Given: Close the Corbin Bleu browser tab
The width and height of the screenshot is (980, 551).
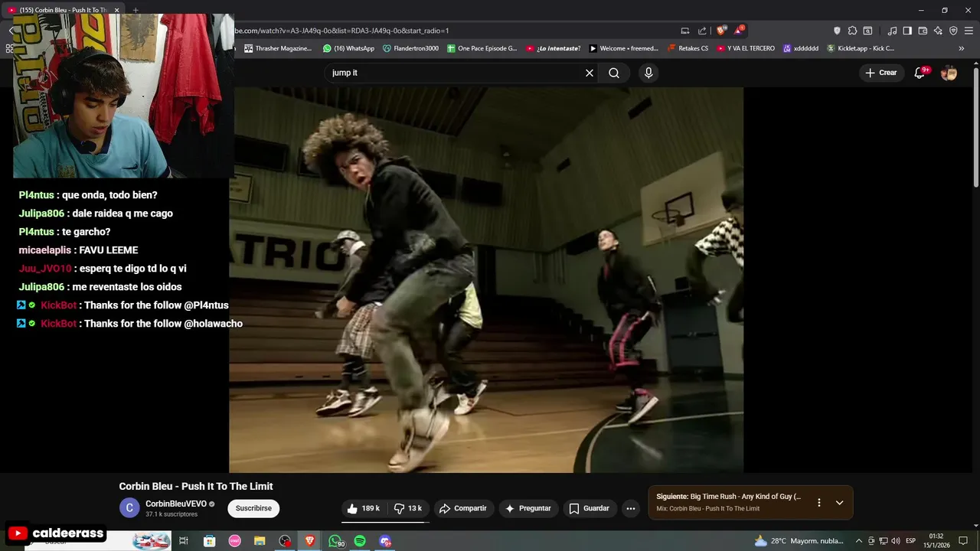Looking at the screenshot, I should pos(117,10).
